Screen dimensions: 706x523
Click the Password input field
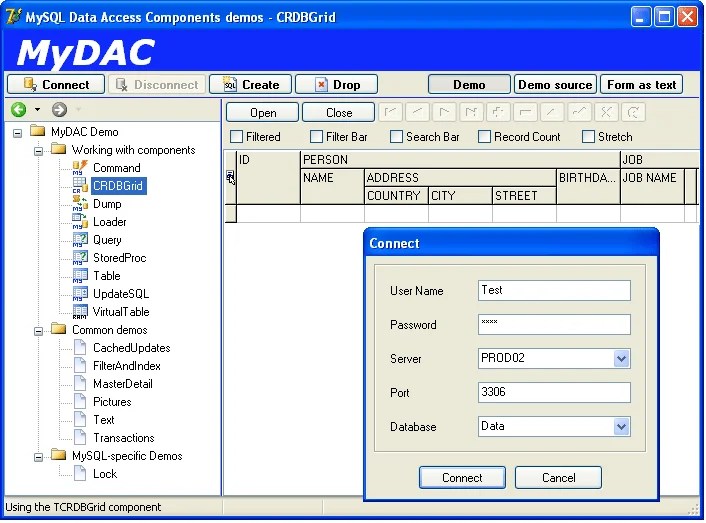554,325
